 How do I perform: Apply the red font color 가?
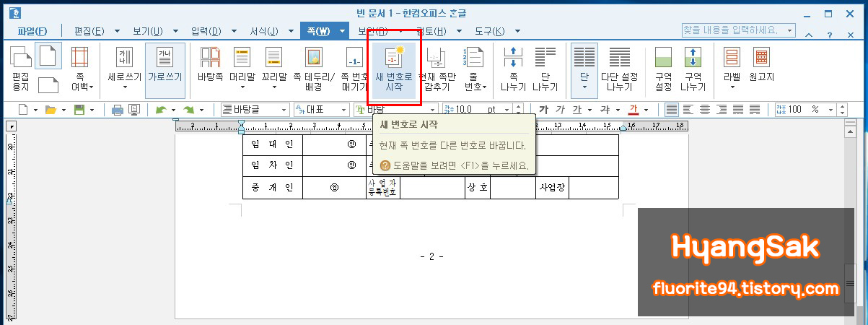(x=634, y=110)
